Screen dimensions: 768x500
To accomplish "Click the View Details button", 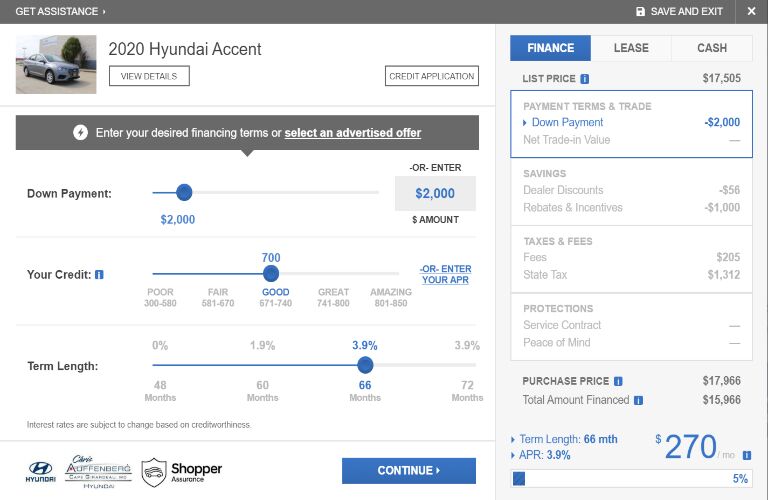I will [149, 76].
